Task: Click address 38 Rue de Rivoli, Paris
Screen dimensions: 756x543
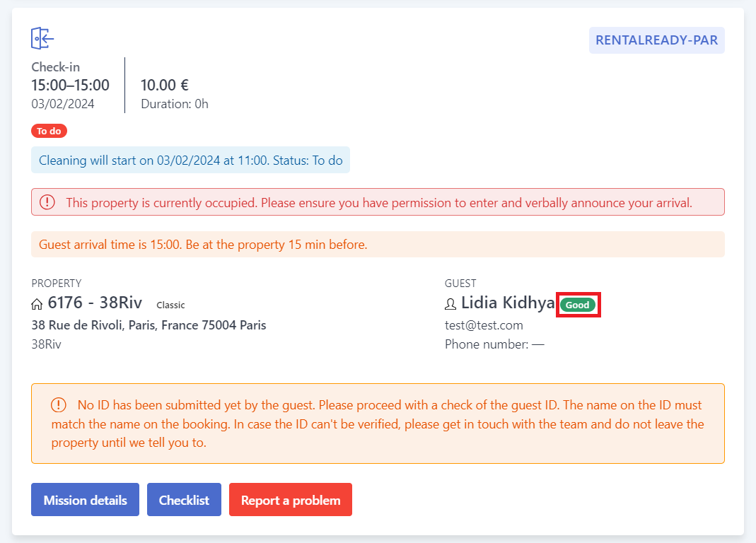Action: coord(149,325)
